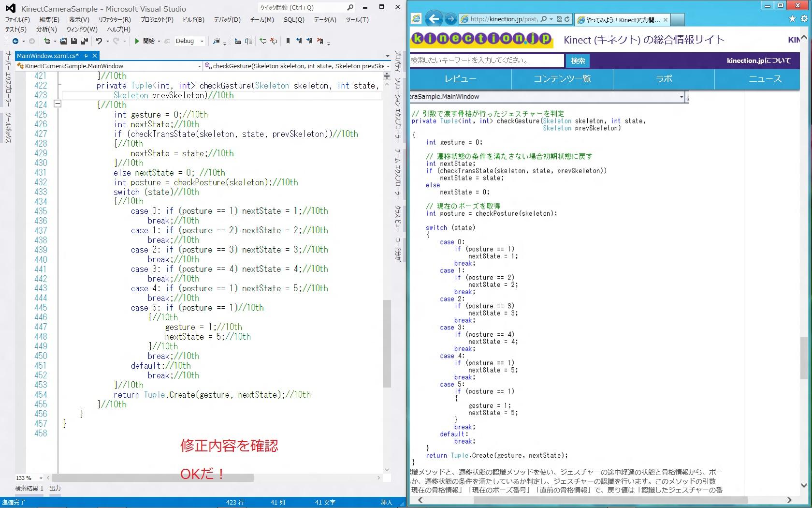Viewport: 812px width, 508px height.
Task: Click the Undo arrow icon
Action: [99, 41]
